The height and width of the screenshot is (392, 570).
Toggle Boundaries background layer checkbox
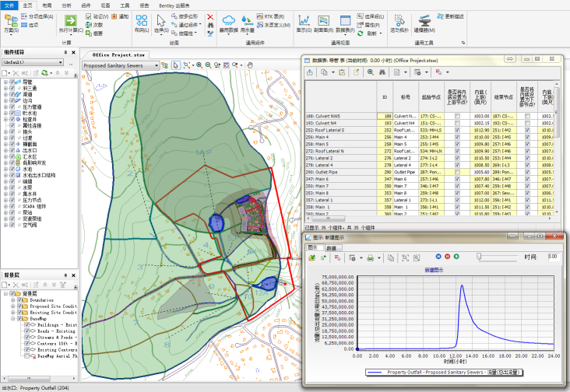pos(20,300)
